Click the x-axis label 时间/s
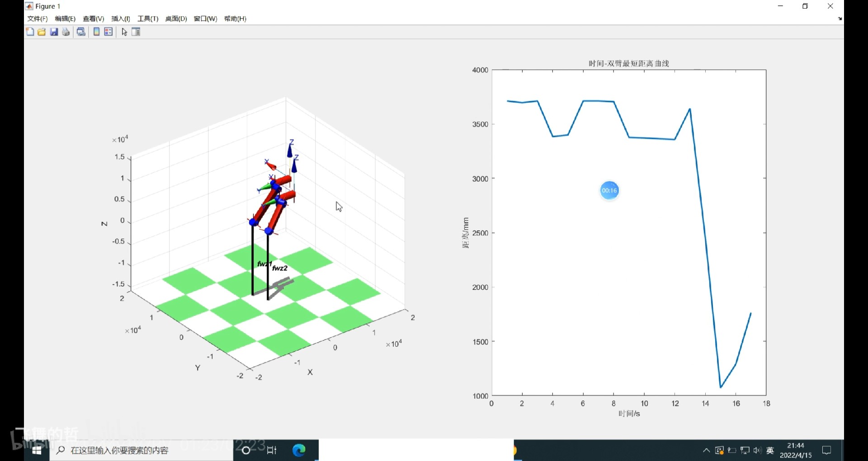 coord(629,414)
